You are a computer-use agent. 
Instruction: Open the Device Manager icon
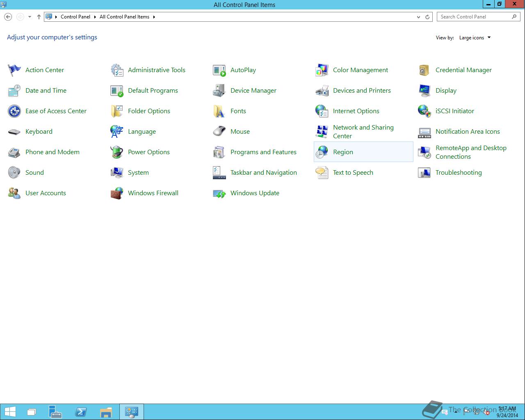point(219,91)
